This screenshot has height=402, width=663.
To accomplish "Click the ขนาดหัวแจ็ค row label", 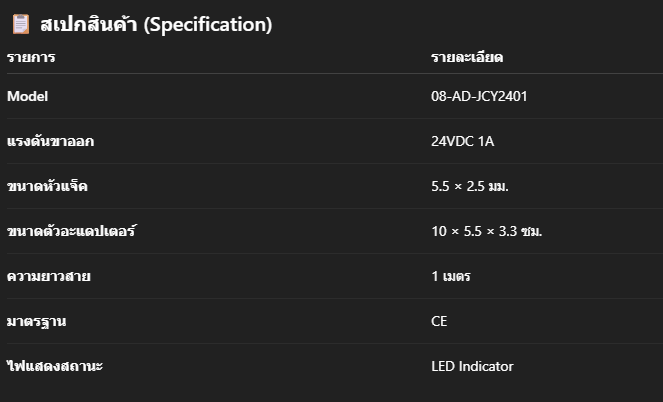I will click(47, 186).
